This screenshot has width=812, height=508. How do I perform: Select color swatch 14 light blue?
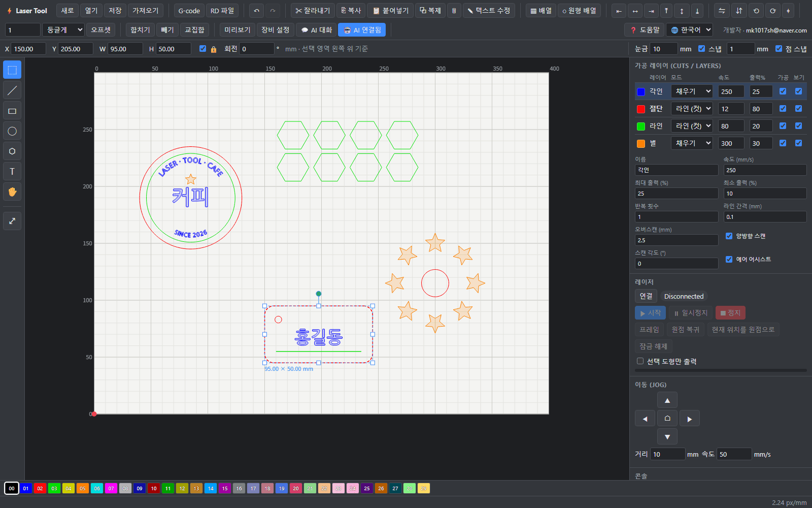click(x=211, y=488)
